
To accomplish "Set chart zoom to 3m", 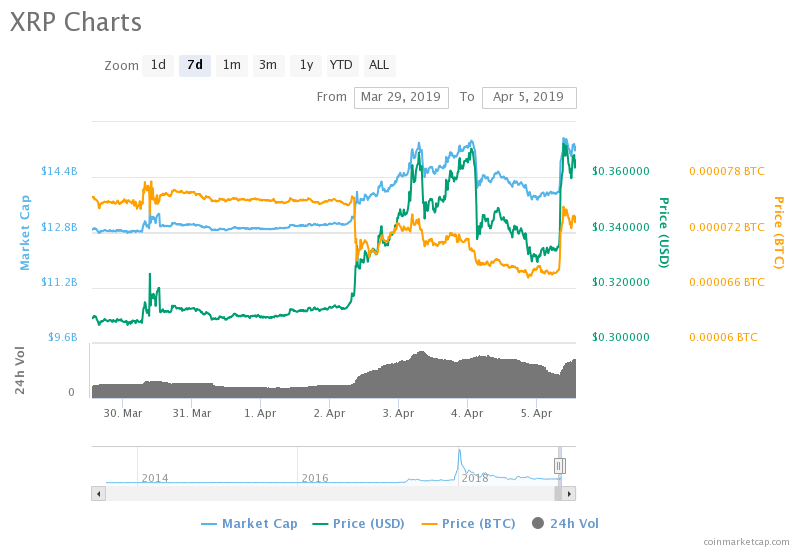I will (x=268, y=65).
